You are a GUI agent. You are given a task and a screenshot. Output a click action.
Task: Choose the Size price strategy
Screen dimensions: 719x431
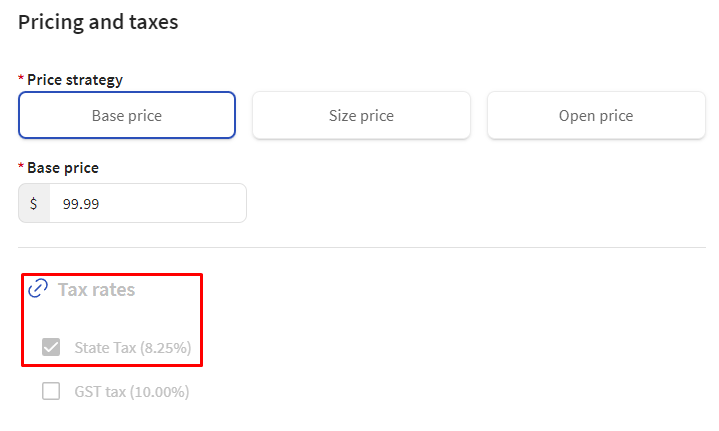pos(361,115)
